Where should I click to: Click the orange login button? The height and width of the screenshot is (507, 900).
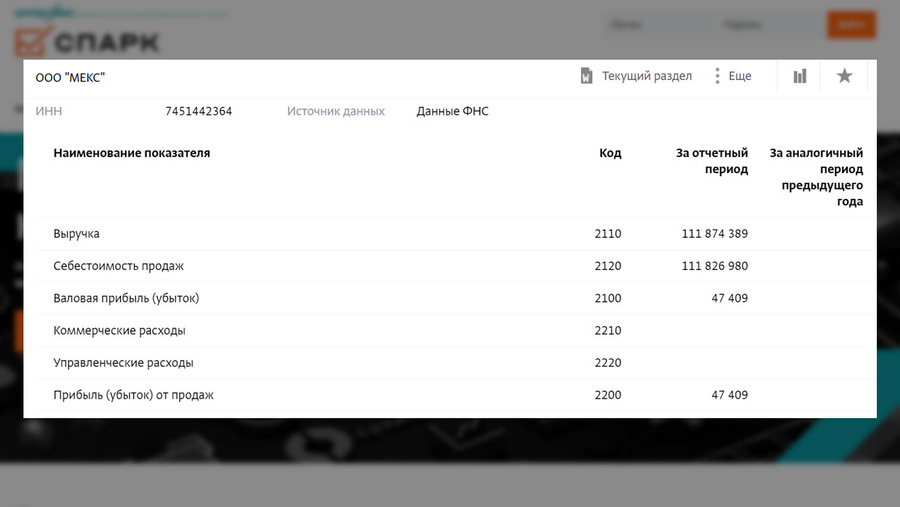click(x=851, y=25)
